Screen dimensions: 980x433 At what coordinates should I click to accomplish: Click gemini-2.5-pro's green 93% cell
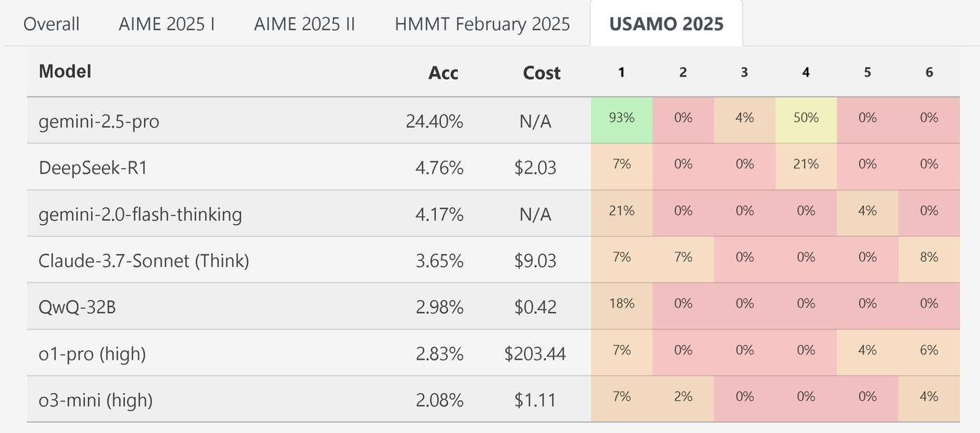click(x=622, y=118)
